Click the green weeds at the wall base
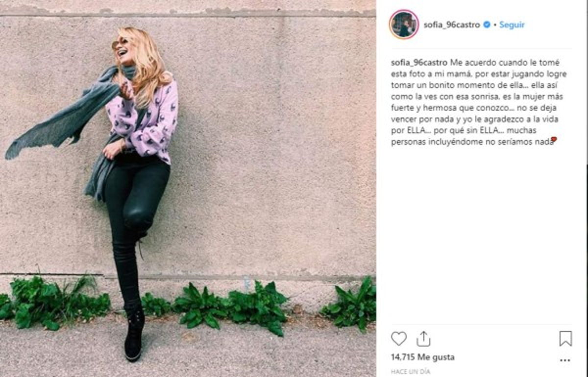 tap(189, 304)
